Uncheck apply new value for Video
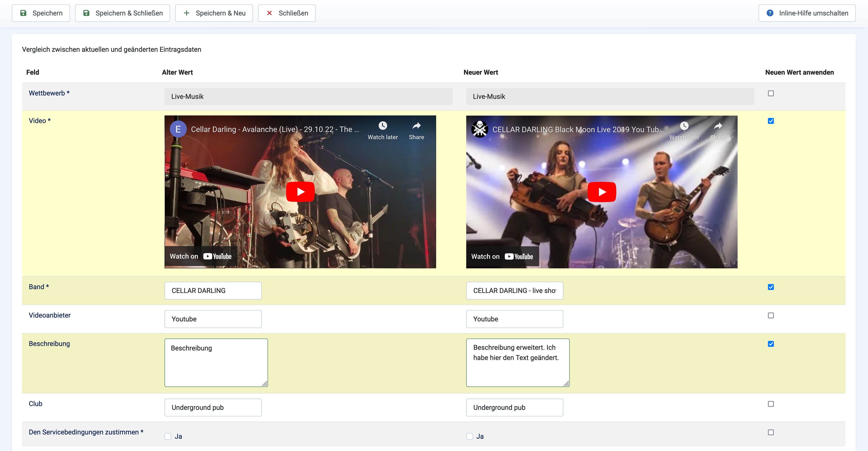The height and width of the screenshot is (451, 868). click(771, 121)
